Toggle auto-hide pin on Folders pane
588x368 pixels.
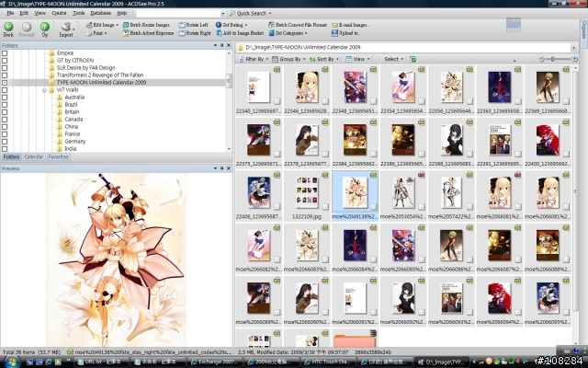221,45
